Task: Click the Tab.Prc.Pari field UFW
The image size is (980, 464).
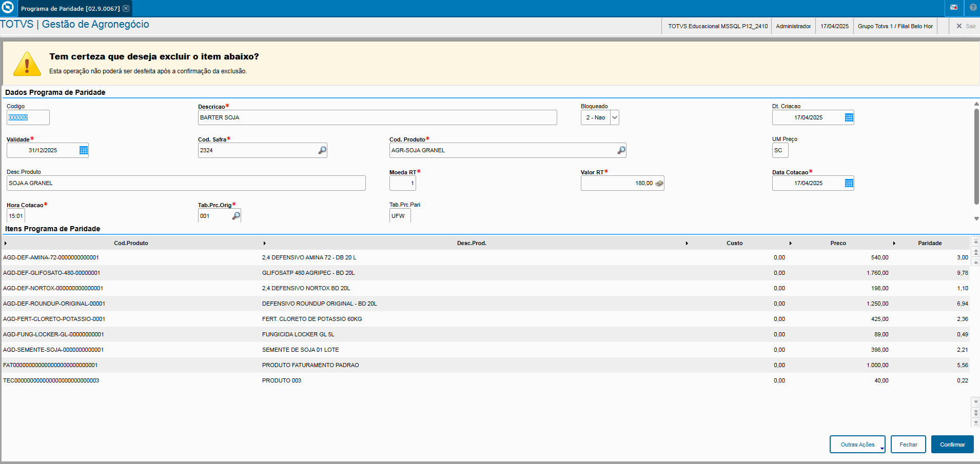Action: pos(400,216)
